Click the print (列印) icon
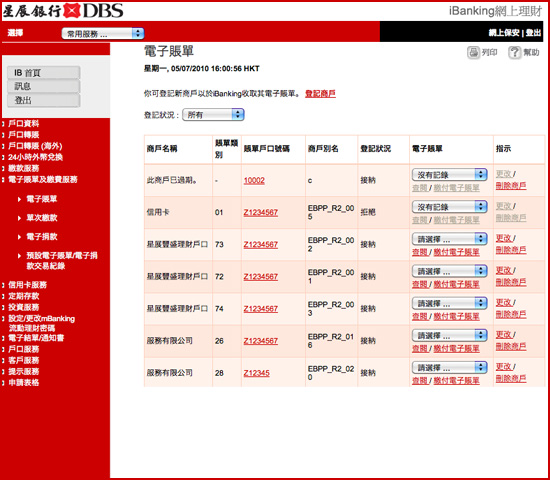Image resolution: width=550 pixels, height=480 pixels. point(473,53)
